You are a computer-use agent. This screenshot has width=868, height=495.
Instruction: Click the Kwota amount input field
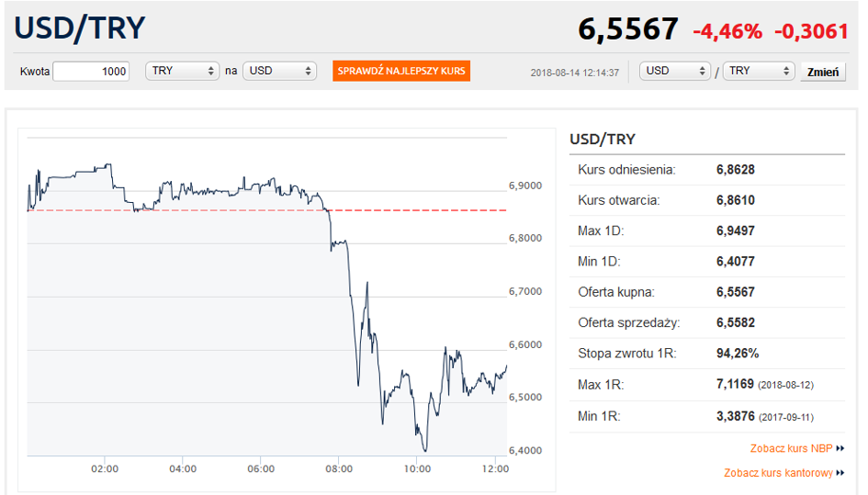[91, 72]
